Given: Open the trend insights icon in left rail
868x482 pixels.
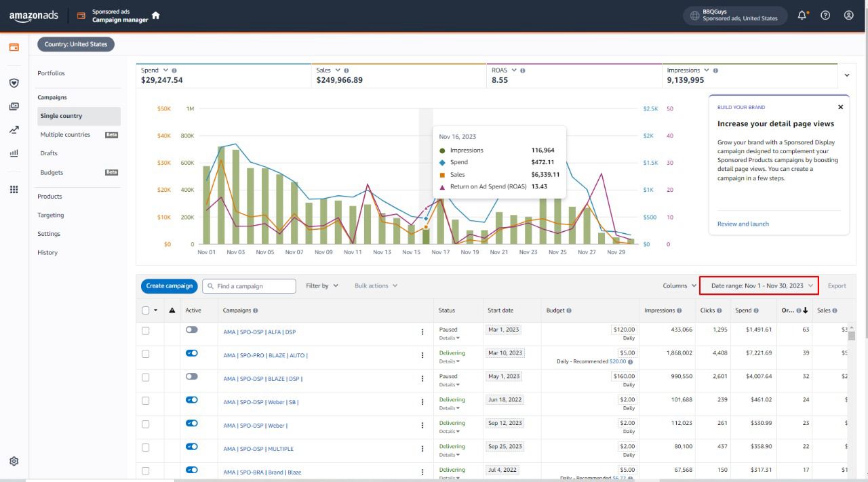Looking at the screenshot, I should pos(14,129).
